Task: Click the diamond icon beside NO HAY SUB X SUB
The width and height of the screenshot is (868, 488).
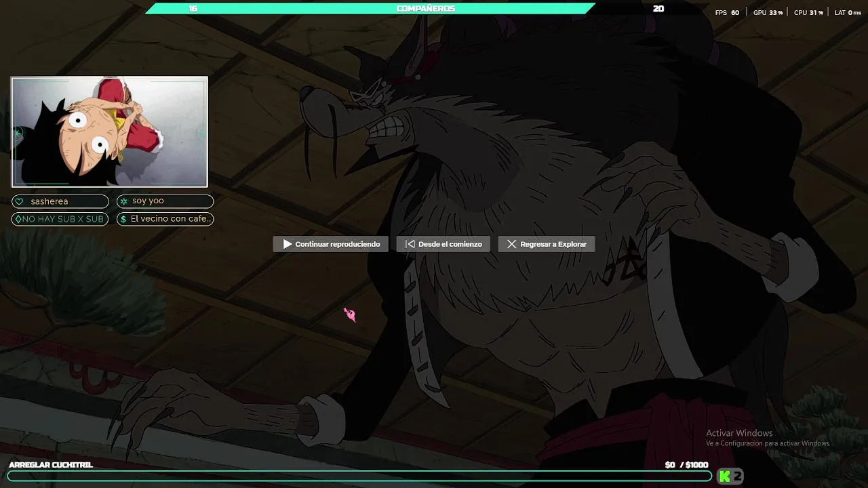Action: 18,219
